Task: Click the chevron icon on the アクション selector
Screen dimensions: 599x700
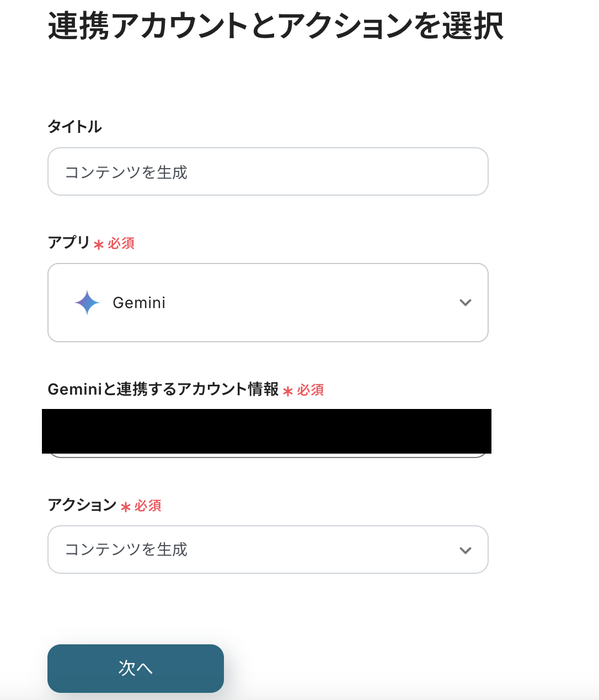Action: (465, 550)
